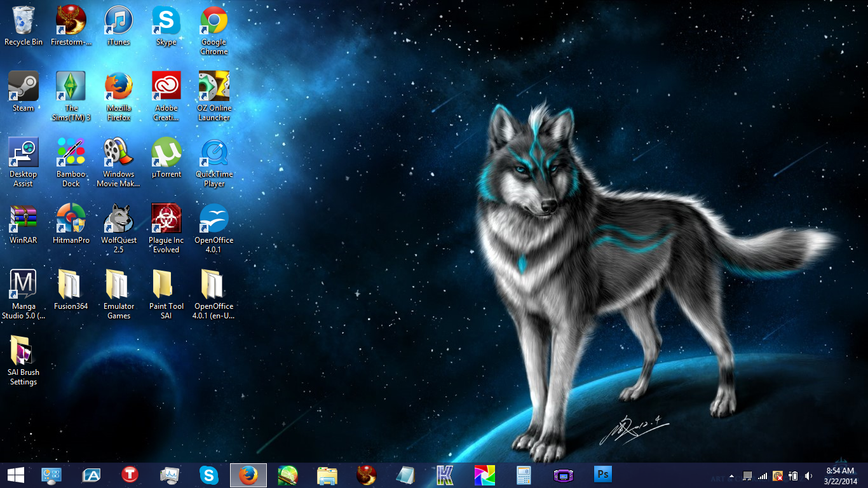Select the Plague Inc Evolved icon
868x488 pixels.
[166, 219]
